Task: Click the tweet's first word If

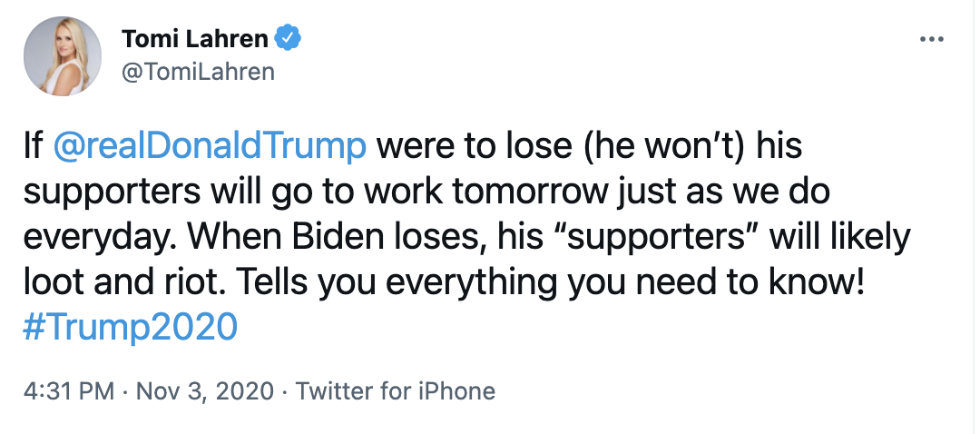Action: [x=33, y=146]
